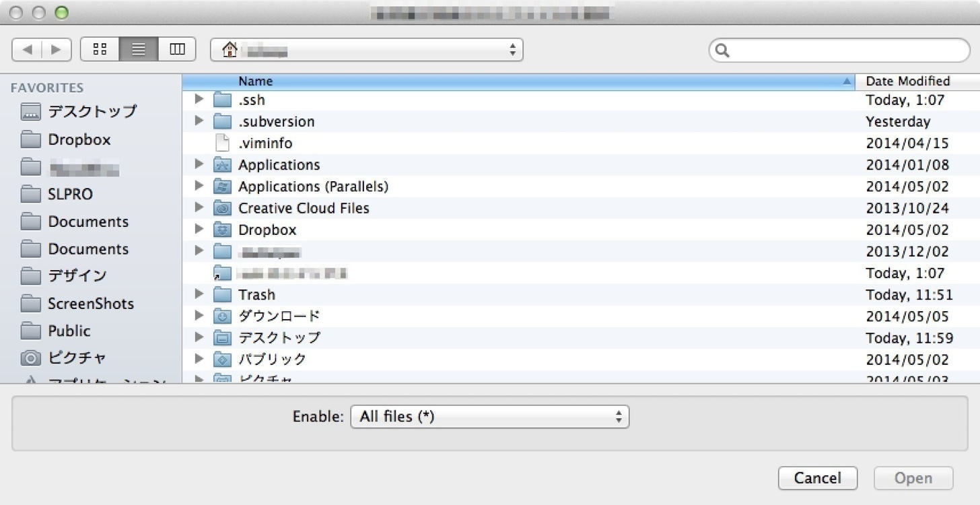Expand the Trash folder

pyautogui.click(x=199, y=294)
